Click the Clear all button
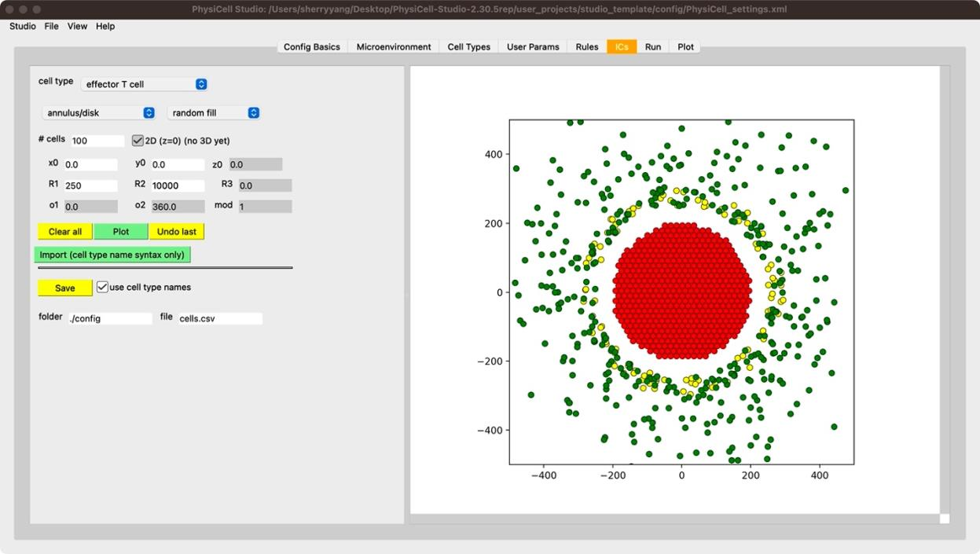 pos(65,232)
